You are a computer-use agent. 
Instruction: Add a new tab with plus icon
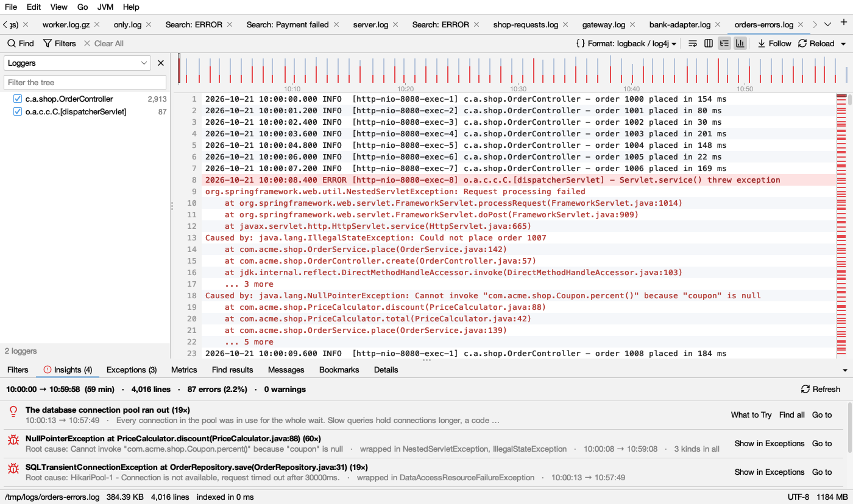844,23
